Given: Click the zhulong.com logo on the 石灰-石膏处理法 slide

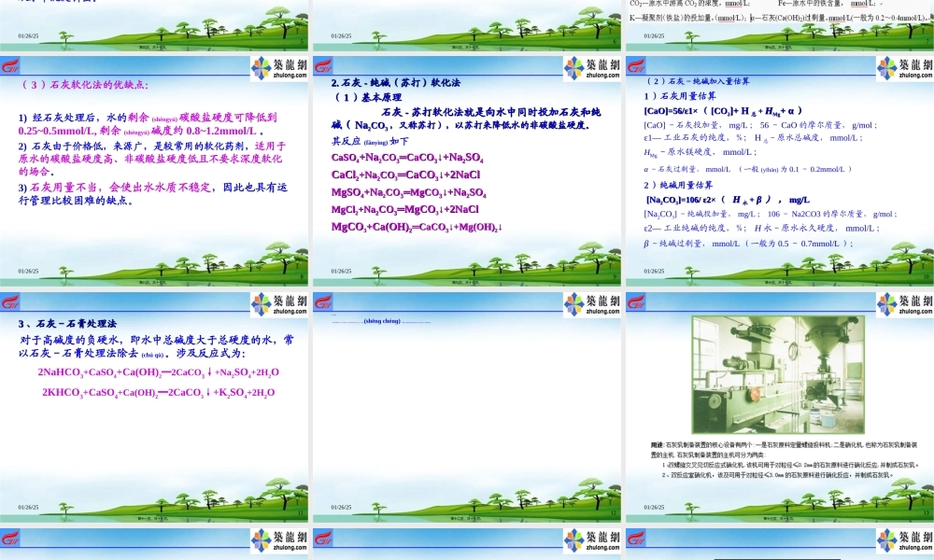Looking at the screenshot, I should pos(279,304).
